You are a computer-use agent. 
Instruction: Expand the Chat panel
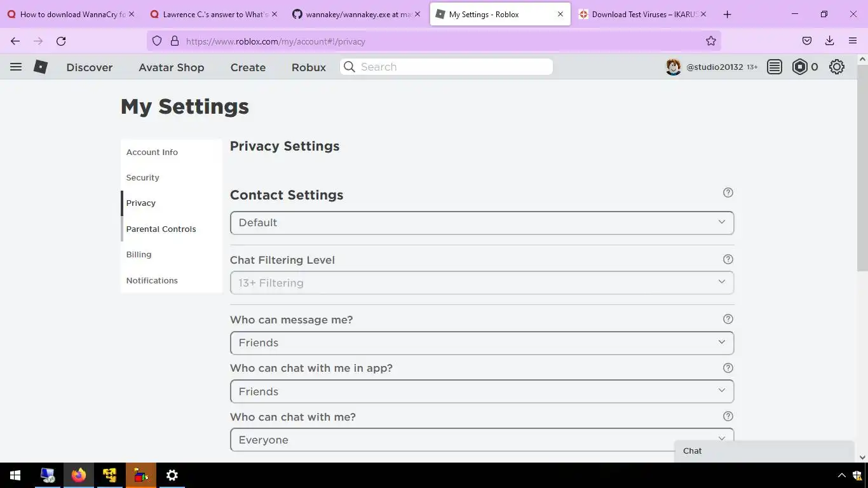[764, 451]
